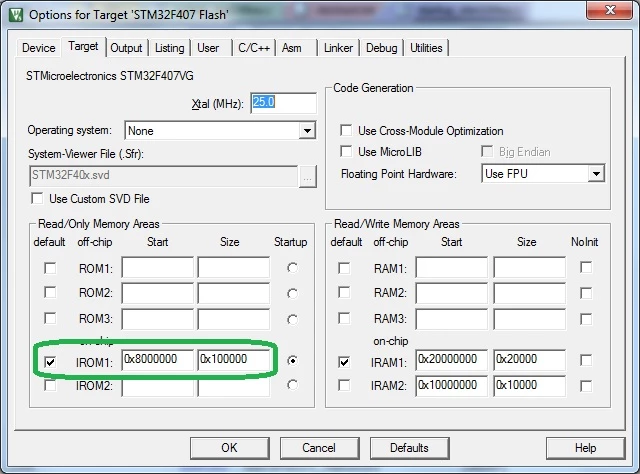640x474 pixels.
Task: Reset settings with Defaults button
Action: [410, 448]
